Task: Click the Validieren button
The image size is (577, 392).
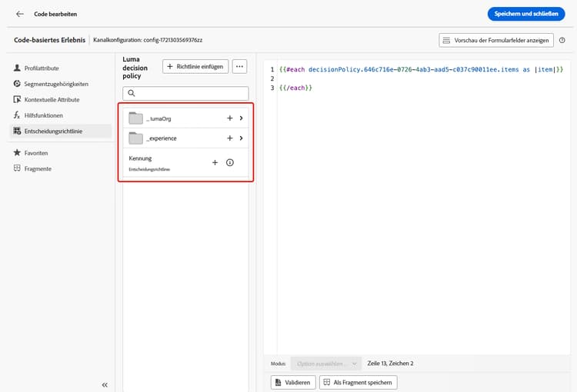Action: pos(293,383)
